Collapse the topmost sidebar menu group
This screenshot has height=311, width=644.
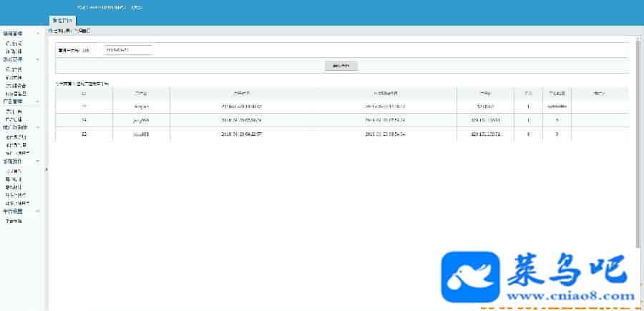[x=38, y=33]
